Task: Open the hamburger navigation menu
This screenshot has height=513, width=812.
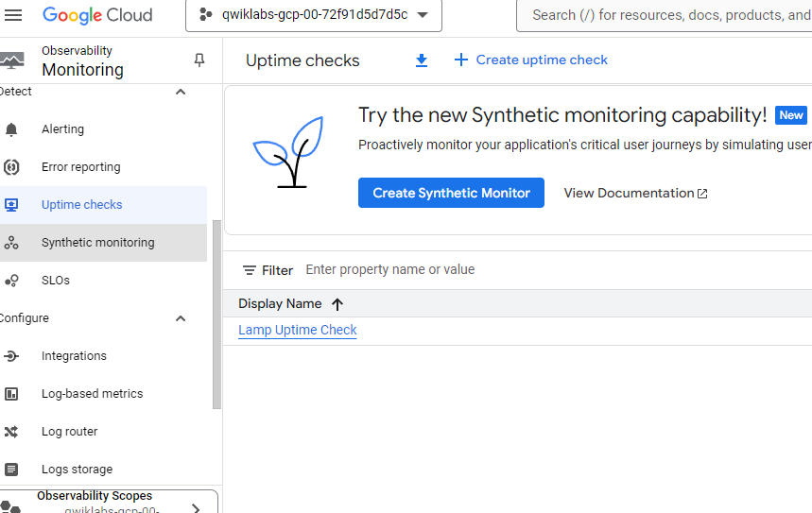Action: pos(13,15)
